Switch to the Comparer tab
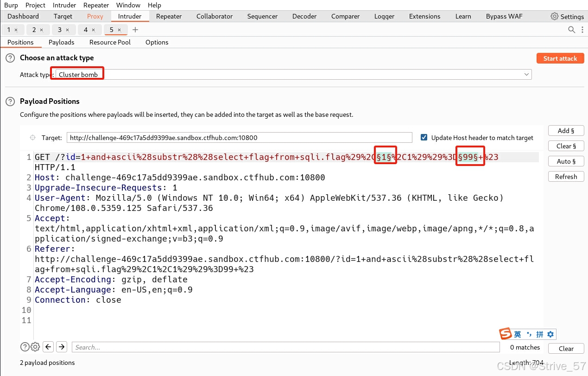 (345, 16)
